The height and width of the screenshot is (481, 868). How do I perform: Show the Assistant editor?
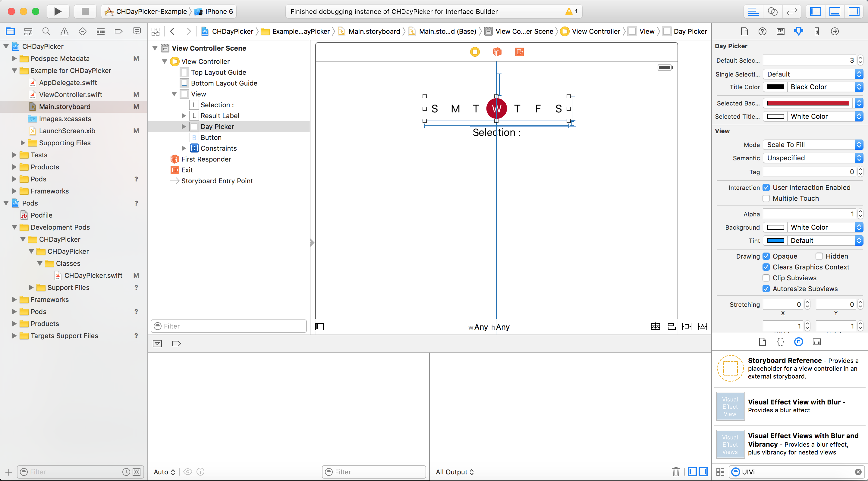[772, 11]
